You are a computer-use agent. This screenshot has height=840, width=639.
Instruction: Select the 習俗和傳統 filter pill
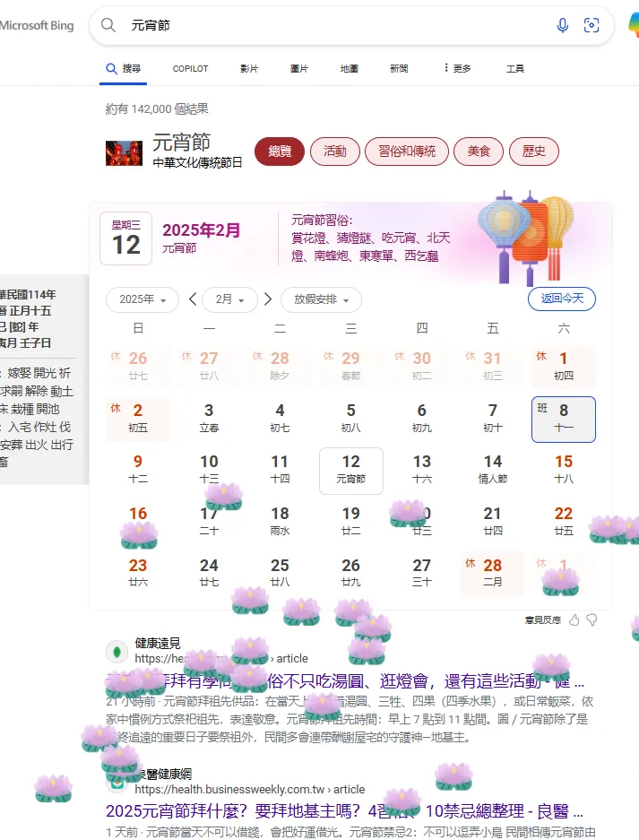(x=407, y=152)
